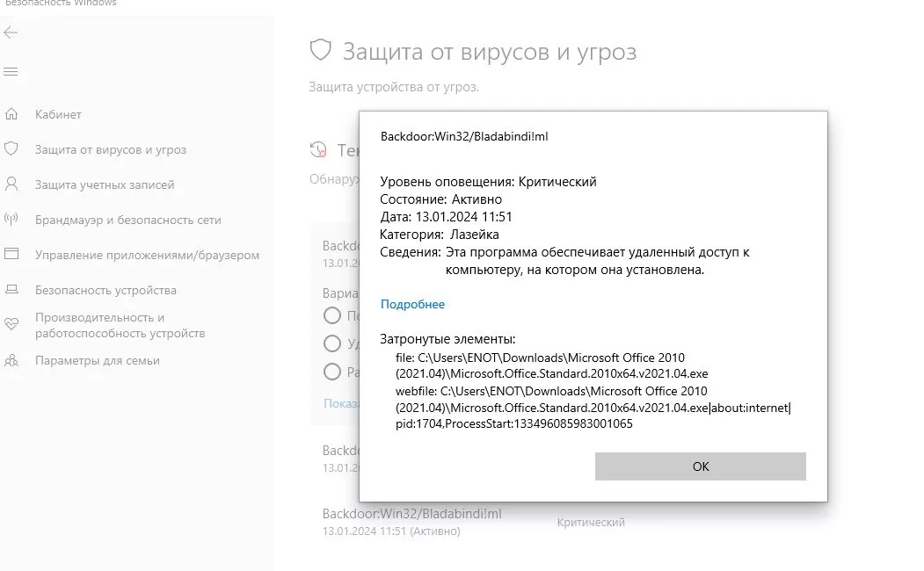Toggle the hamburger navigation menu
This screenshot has width=924, height=571.
coord(11,72)
